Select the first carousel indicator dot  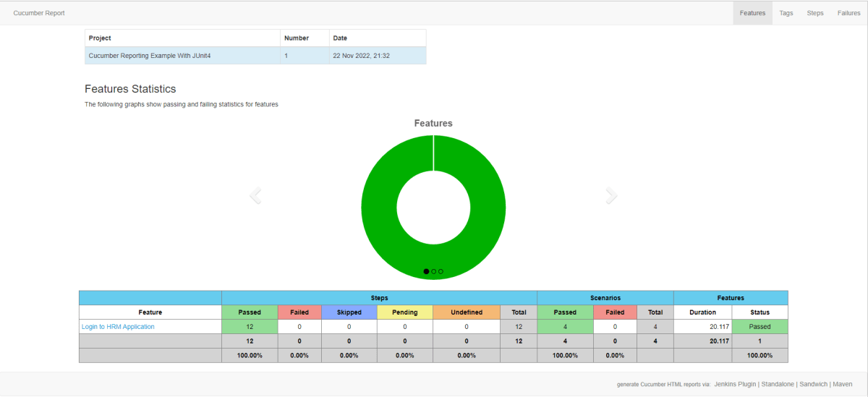pyautogui.click(x=426, y=271)
